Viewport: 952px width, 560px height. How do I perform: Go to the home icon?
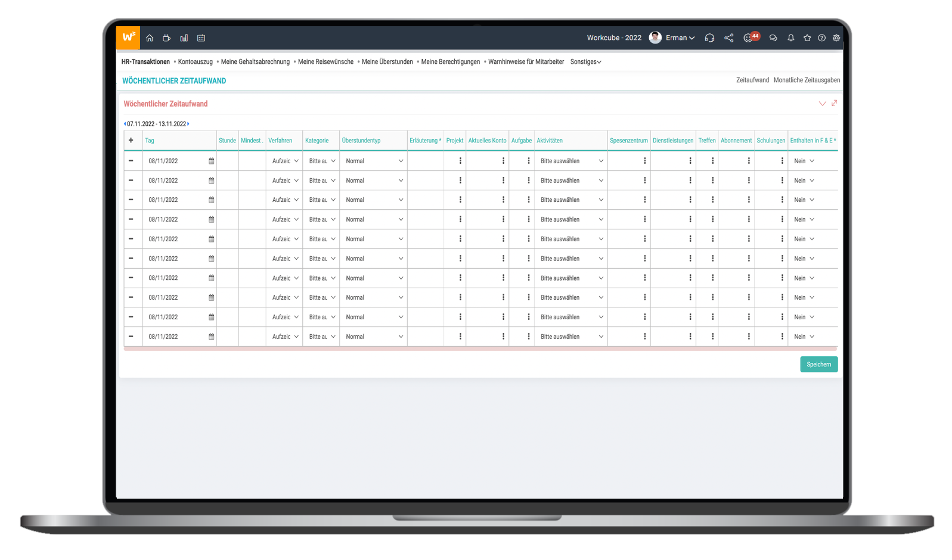coord(150,38)
